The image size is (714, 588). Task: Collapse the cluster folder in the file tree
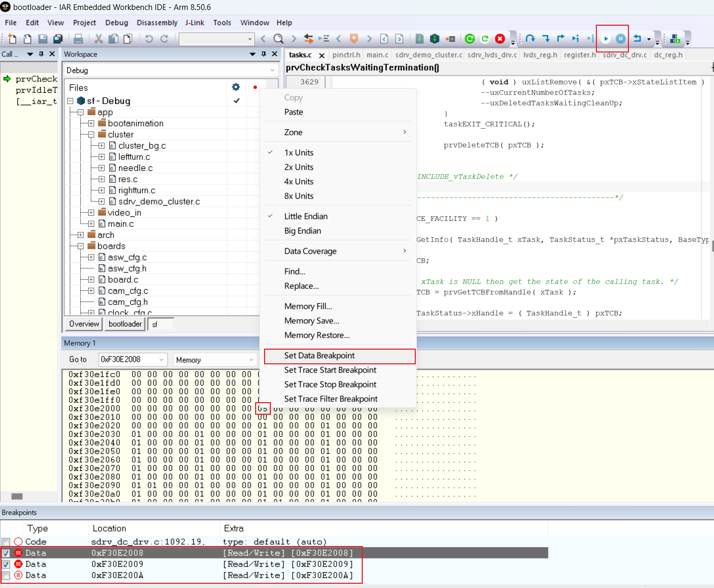[91, 134]
